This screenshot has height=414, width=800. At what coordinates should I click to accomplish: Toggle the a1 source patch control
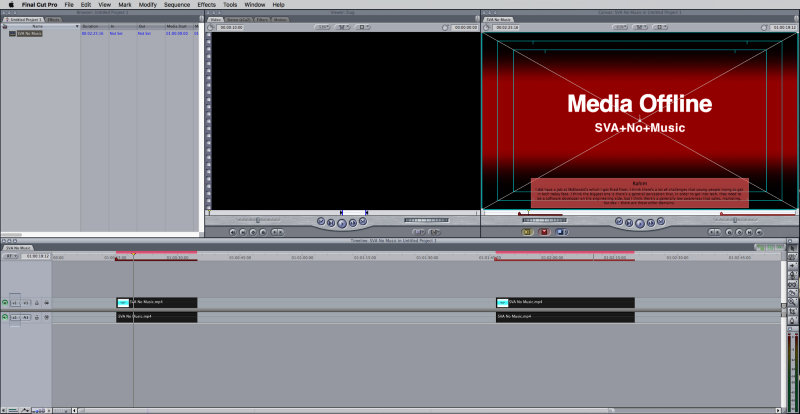(x=15, y=317)
